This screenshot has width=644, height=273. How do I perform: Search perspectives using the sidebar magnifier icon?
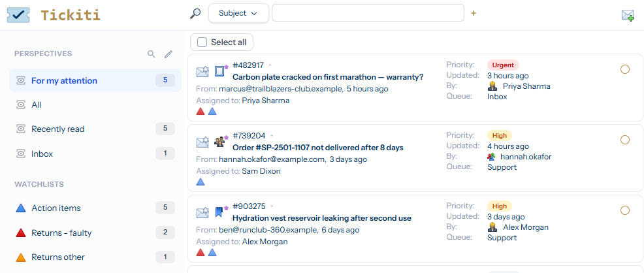[x=151, y=54]
